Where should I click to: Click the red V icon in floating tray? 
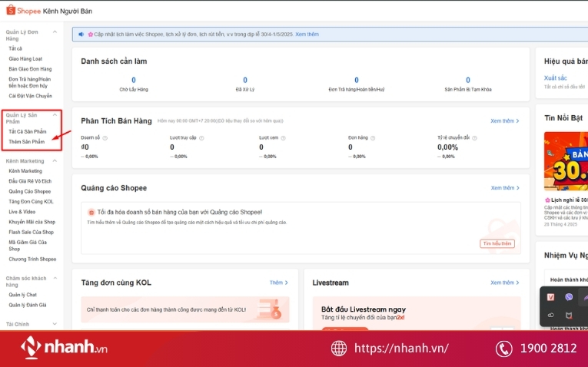coord(550,297)
